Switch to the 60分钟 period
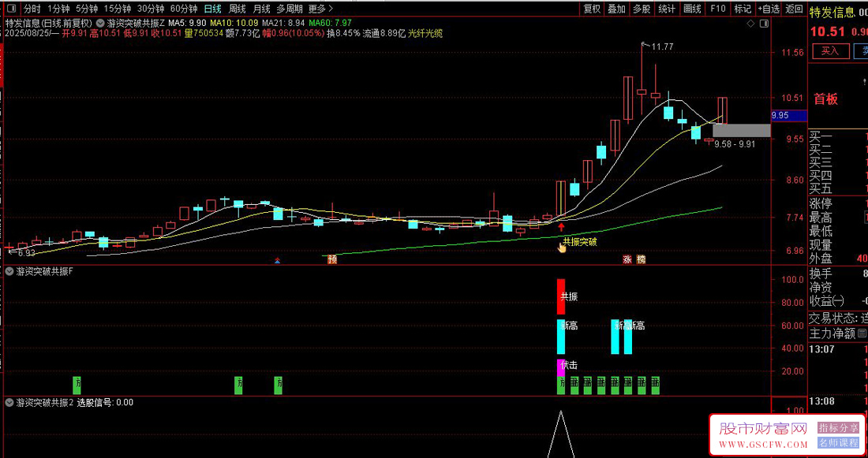The image size is (868, 458). (184, 9)
